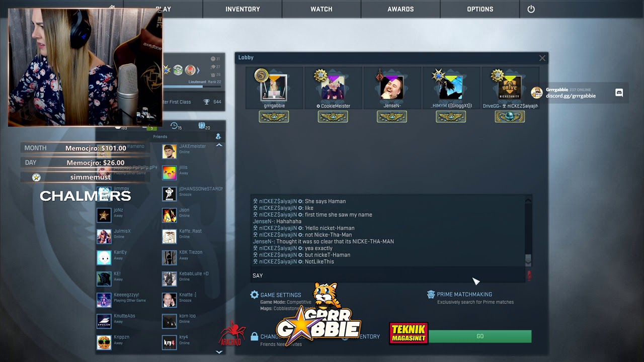Screen dimensions: 644x362
Task: Click CookieMeister's profile rank star icon
Action: tap(320, 75)
